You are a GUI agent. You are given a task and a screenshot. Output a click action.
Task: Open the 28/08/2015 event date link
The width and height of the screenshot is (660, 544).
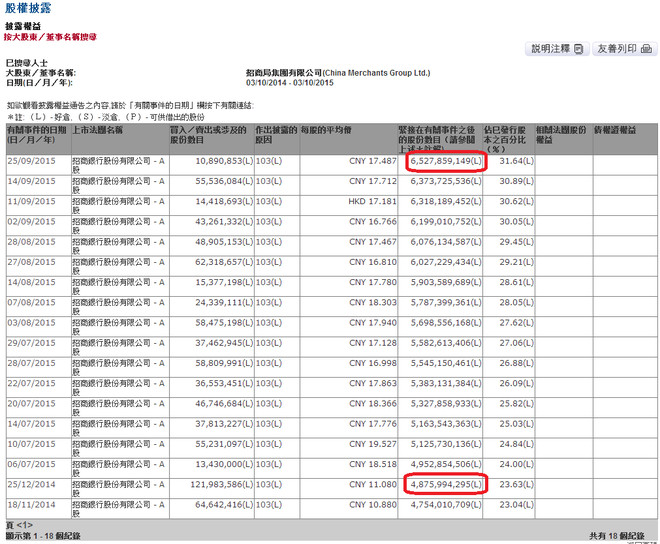(x=31, y=242)
